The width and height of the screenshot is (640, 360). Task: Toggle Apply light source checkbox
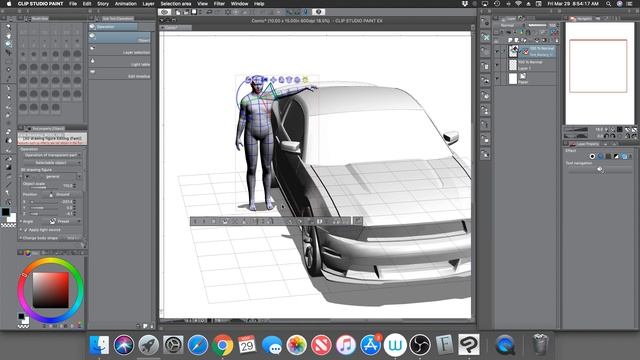pyautogui.click(x=26, y=230)
